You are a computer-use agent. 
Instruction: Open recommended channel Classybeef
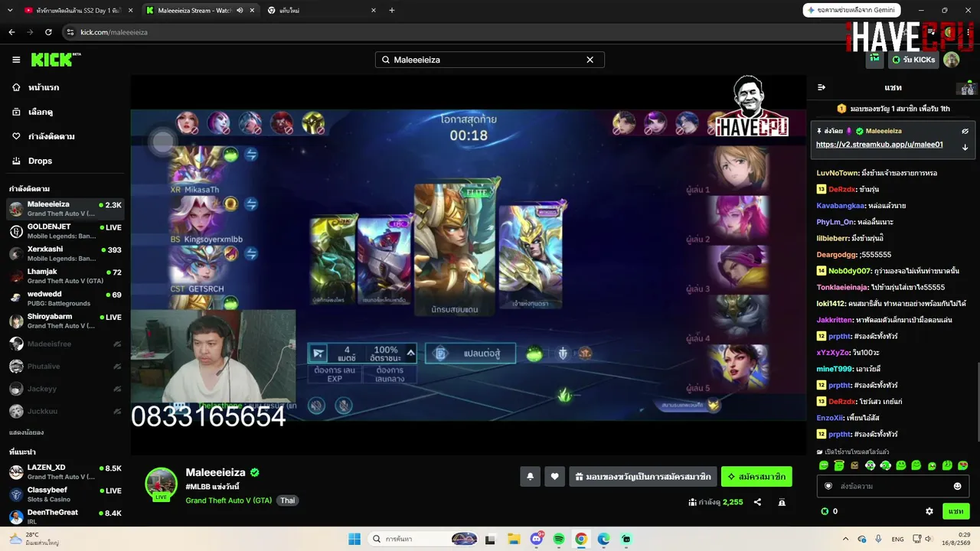click(64, 494)
